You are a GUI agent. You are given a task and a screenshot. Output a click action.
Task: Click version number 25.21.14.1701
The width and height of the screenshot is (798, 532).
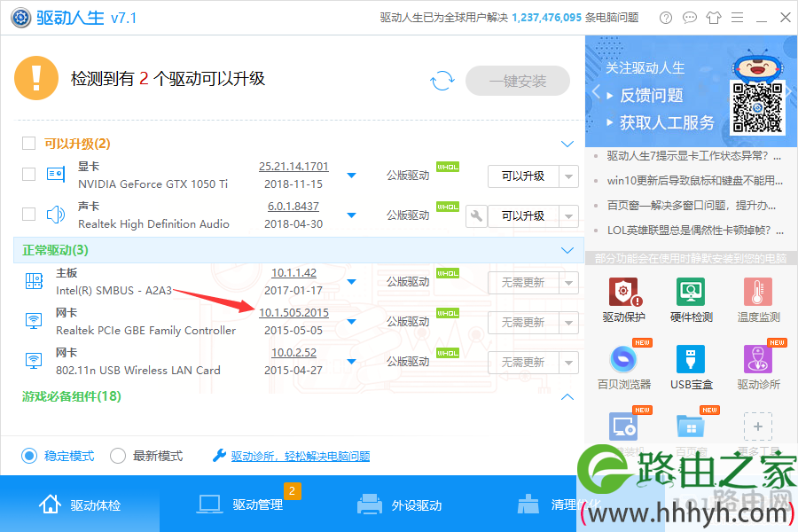[x=293, y=167]
